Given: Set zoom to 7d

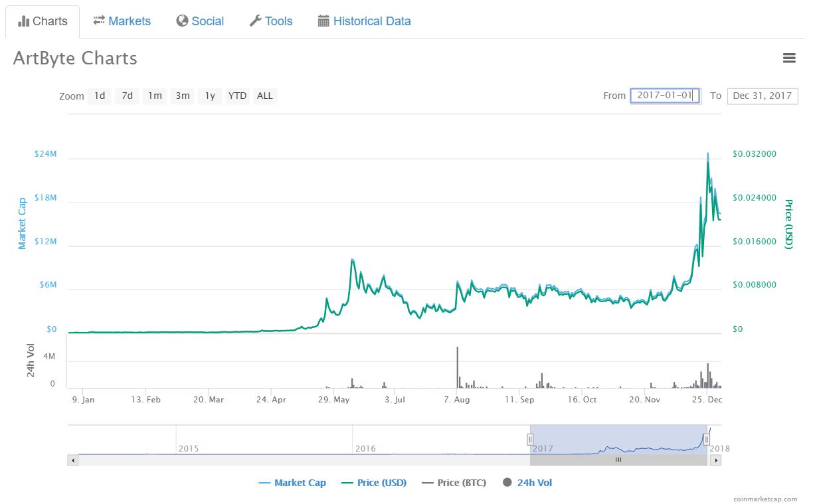Looking at the screenshot, I should coord(127,96).
